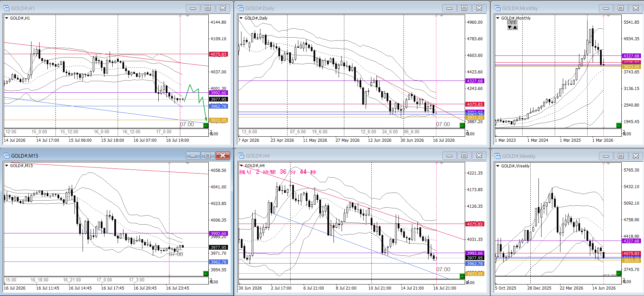This screenshot has width=644, height=296.
Task: Click the purple 4327.68 price label in Monthly chart
Action: point(631,56)
